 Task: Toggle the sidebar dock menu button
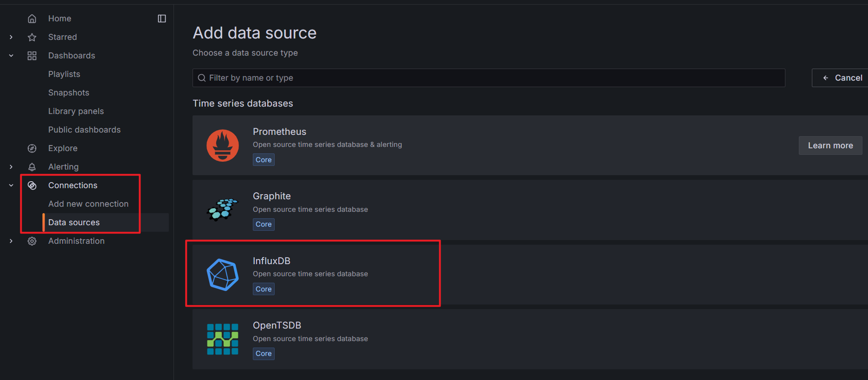point(162,19)
